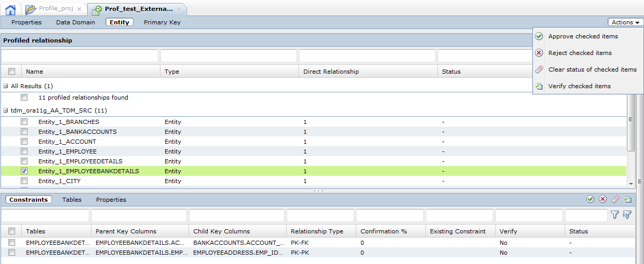The width and height of the screenshot is (644, 264).
Task: Click the Type filter field in Profiled relationship
Action: tap(229, 55)
